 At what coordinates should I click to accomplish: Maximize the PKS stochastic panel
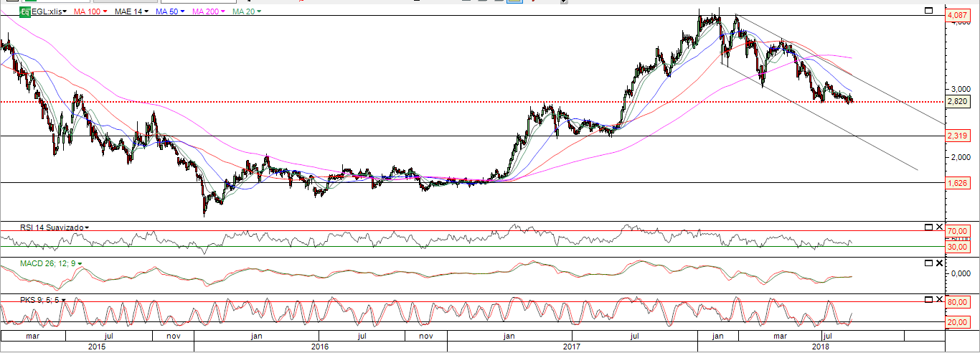[x=928, y=299]
